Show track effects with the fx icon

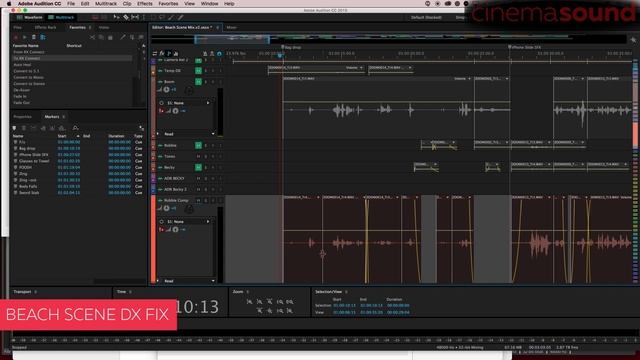click(x=162, y=53)
